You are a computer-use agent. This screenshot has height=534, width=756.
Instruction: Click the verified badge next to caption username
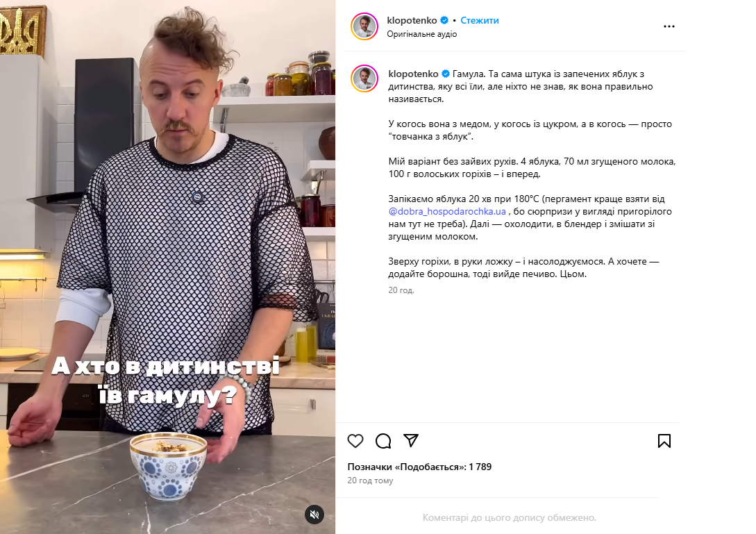(x=446, y=74)
